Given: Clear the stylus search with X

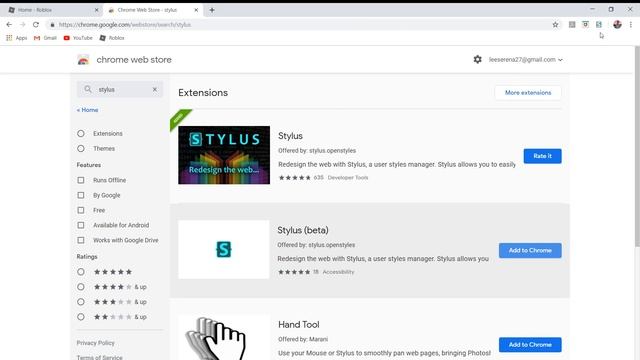Looking at the screenshot, I should point(155,89).
